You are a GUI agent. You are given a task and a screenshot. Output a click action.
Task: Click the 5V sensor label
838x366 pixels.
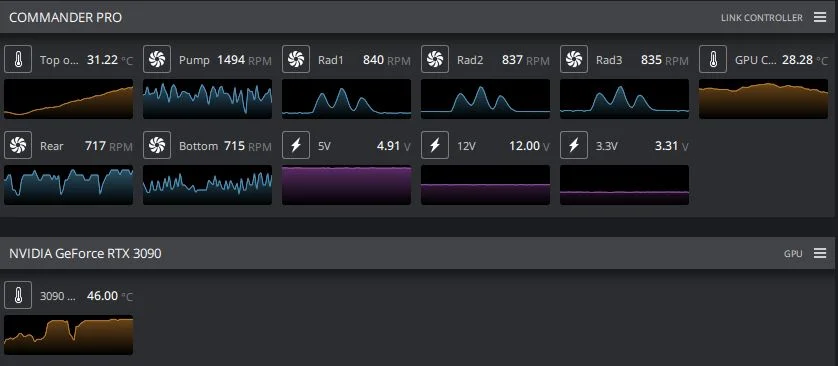(x=324, y=146)
